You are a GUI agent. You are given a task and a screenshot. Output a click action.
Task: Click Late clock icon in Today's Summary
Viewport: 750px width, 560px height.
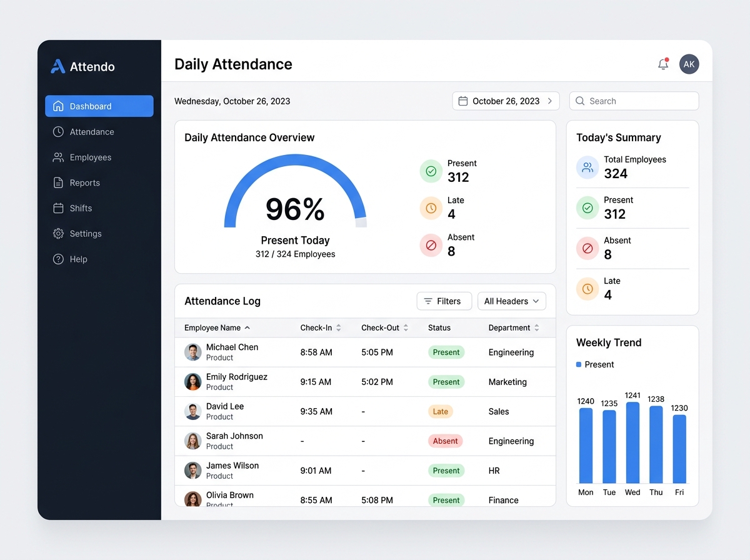tap(587, 289)
